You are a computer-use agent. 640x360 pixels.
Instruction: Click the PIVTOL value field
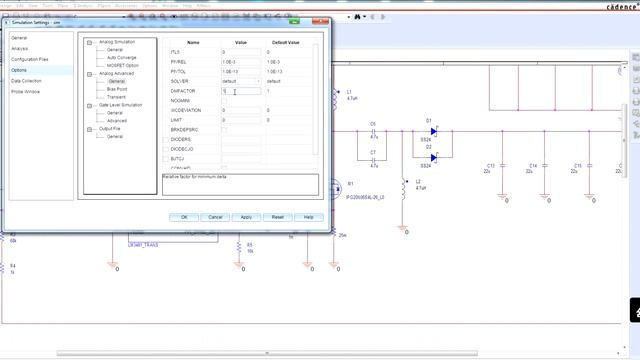tap(241, 71)
